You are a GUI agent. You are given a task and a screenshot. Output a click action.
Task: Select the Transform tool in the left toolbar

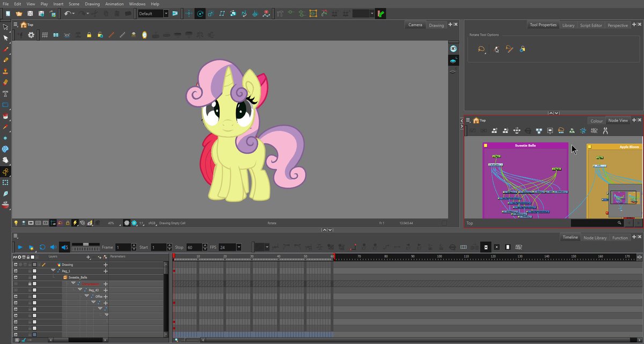tap(5, 26)
